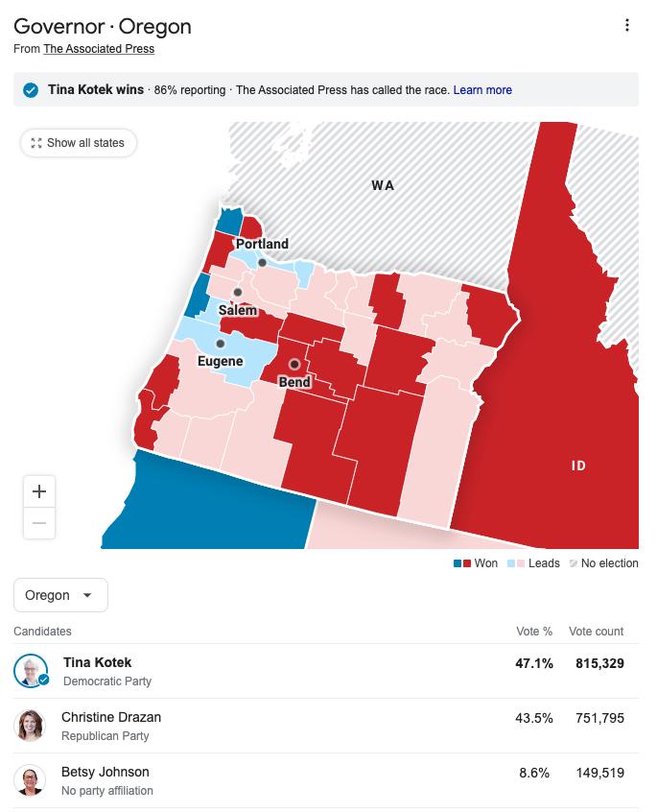Select the Washington state region on map
Image resolution: width=657 pixels, height=812 pixels.
click(x=384, y=185)
